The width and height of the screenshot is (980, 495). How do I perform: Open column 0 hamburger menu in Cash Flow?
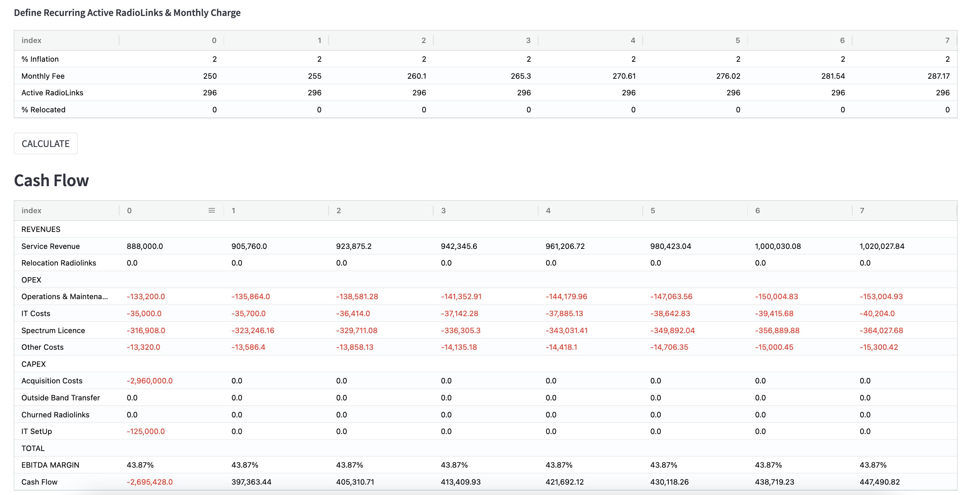point(212,210)
